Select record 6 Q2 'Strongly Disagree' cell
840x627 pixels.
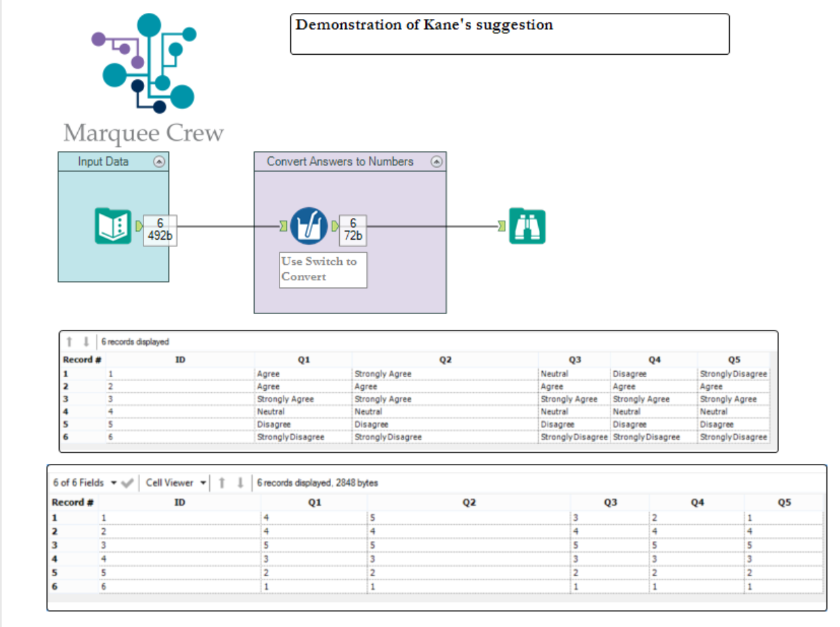click(445, 437)
